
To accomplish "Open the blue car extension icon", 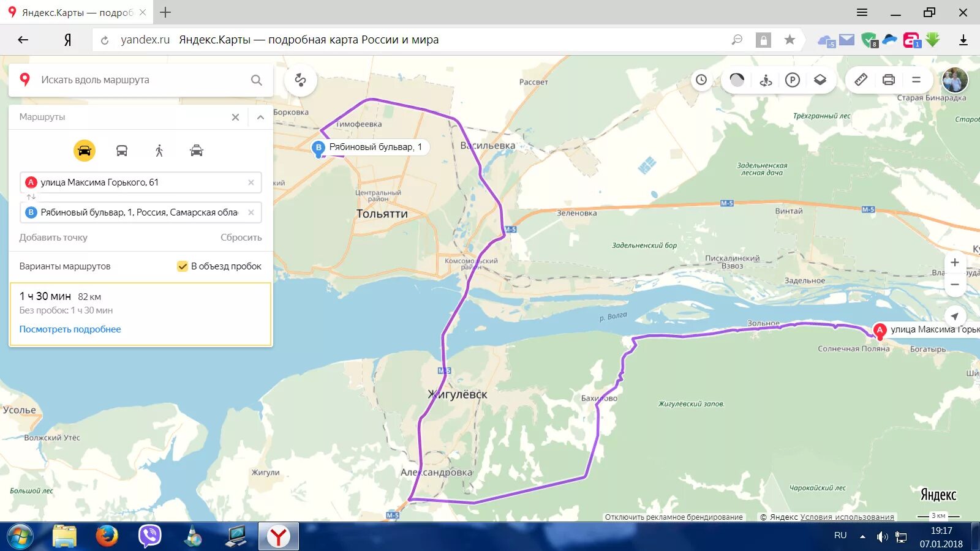I will pyautogui.click(x=890, y=40).
